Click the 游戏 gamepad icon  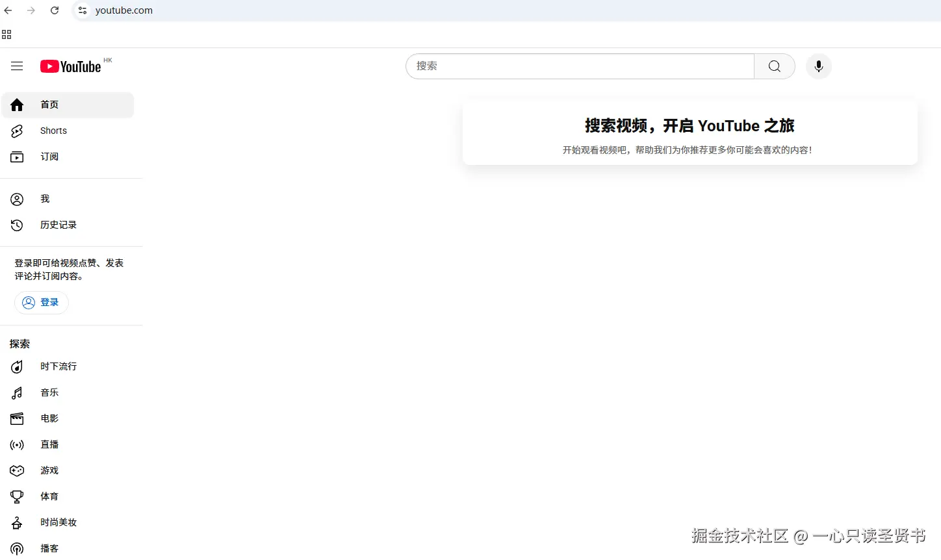(x=17, y=470)
